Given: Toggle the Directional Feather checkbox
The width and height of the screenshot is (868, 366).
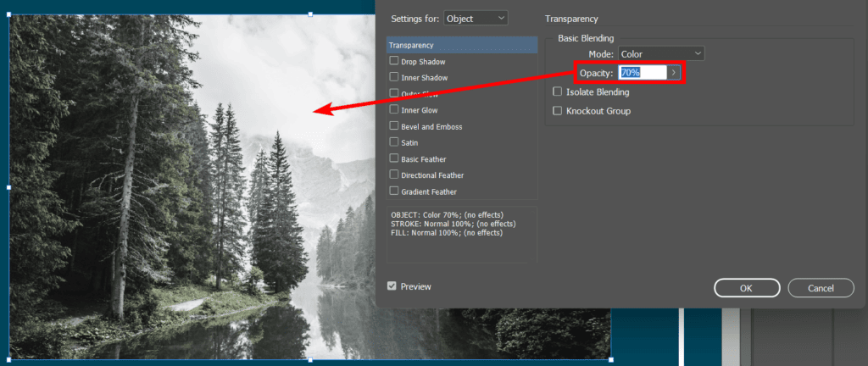Looking at the screenshot, I should 393,175.
